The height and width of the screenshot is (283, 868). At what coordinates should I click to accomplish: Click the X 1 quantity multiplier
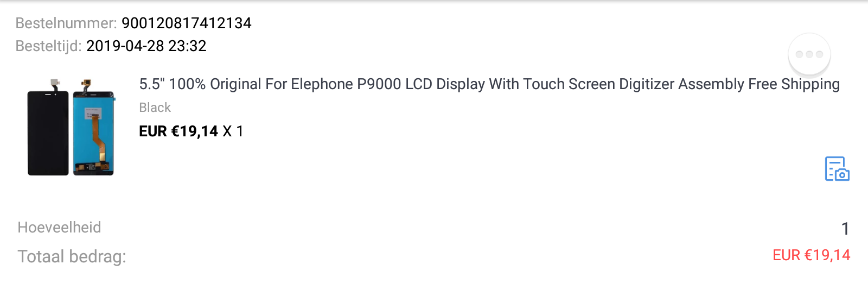233,131
